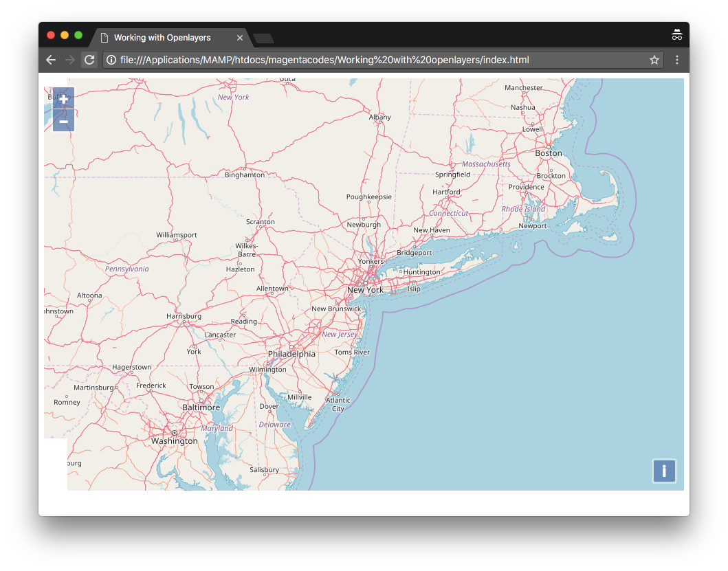Viewport: 728px width, 571px height.
Task: Zoom in using the map plus button
Action: [63, 98]
